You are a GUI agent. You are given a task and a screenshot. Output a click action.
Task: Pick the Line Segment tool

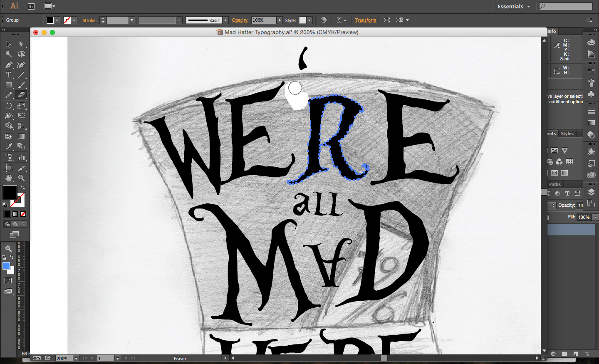pos(21,75)
